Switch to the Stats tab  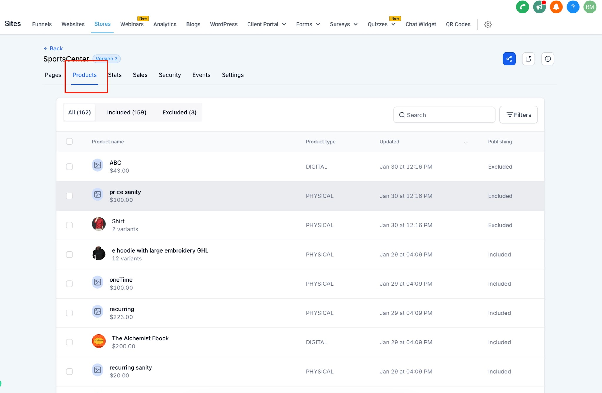click(114, 75)
